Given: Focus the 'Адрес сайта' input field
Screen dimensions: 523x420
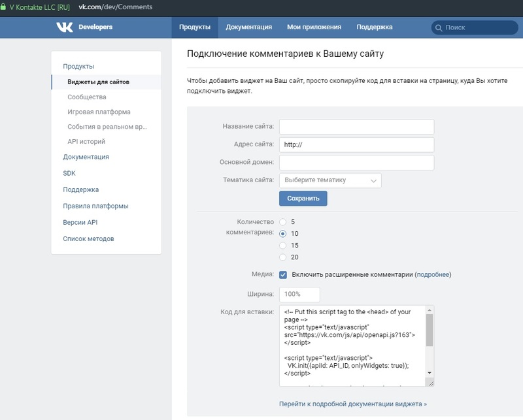Looking at the screenshot, I should 356,144.
